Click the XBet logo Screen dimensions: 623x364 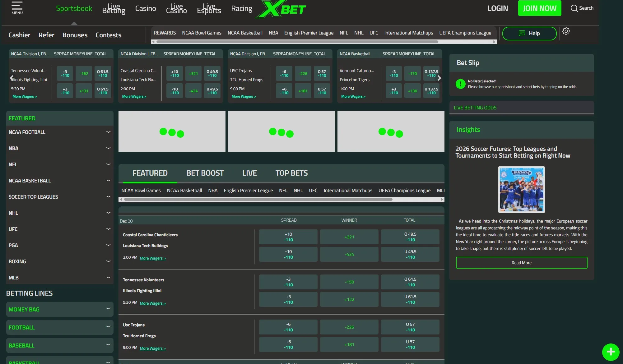(281, 9)
